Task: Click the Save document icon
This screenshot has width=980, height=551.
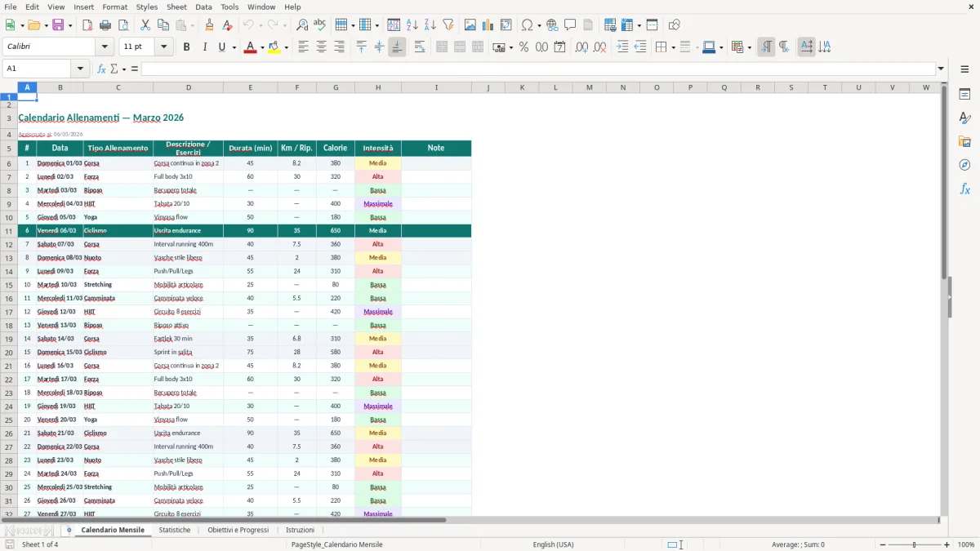Action: 58,25
